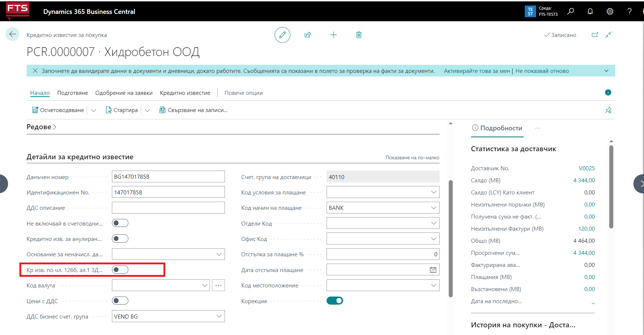This screenshot has width=644, height=335.
Task: Switch to the Подробности factbox tab
Action: tap(497, 128)
